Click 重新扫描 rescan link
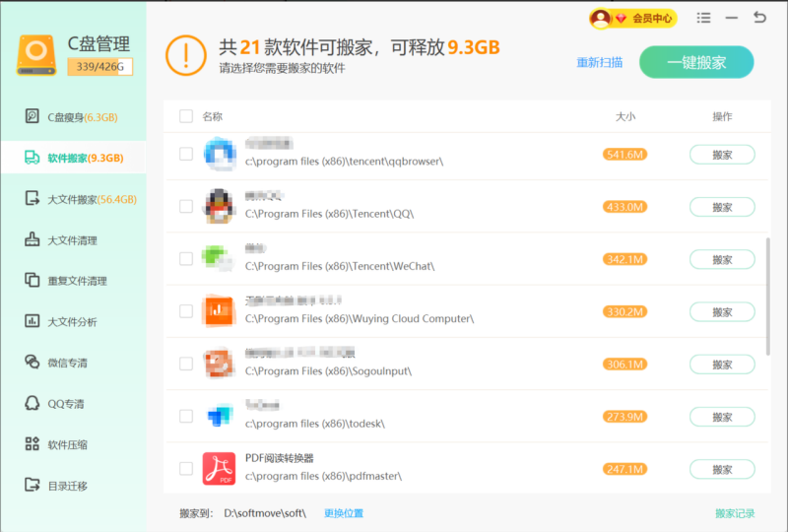This screenshot has width=788, height=532. [x=600, y=62]
